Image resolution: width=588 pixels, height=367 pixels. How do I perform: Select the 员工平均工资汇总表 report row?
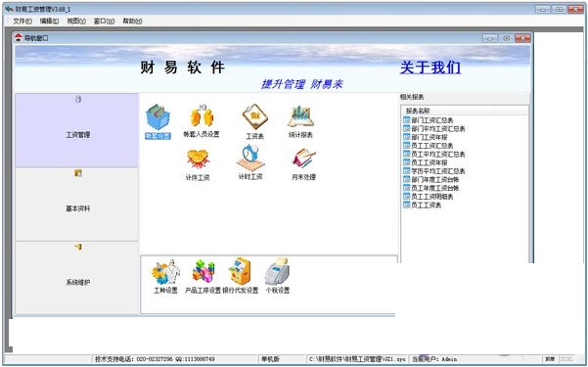click(x=433, y=155)
